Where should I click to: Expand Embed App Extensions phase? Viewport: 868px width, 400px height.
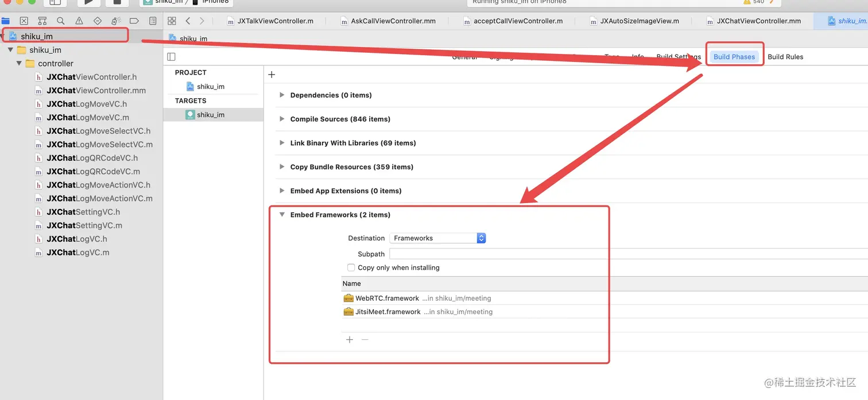point(282,191)
